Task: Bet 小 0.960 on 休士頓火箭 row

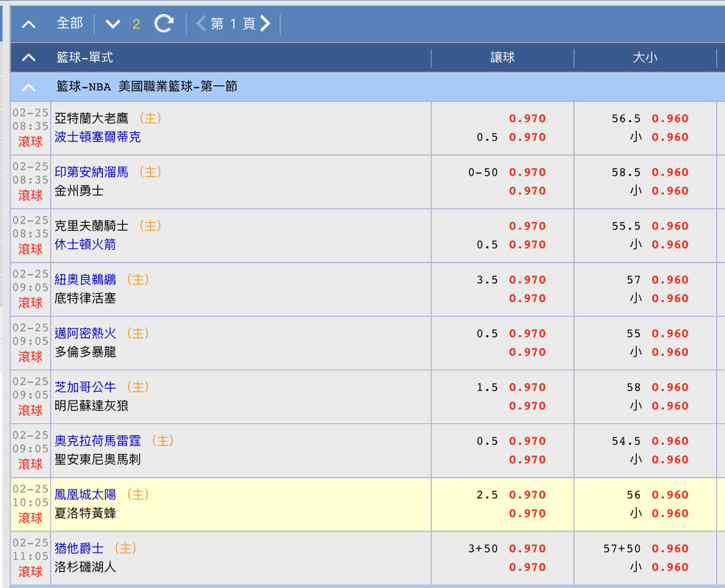Action: pyautogui.click(x=670, y=245)
